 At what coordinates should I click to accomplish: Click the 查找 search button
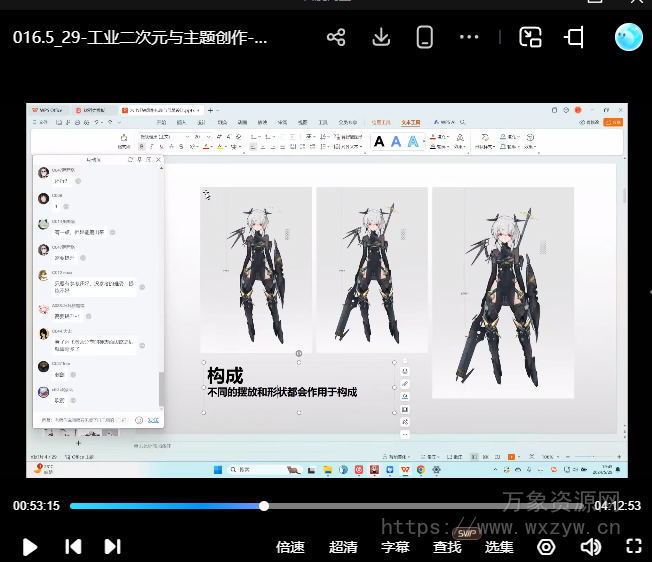point(447,547)
